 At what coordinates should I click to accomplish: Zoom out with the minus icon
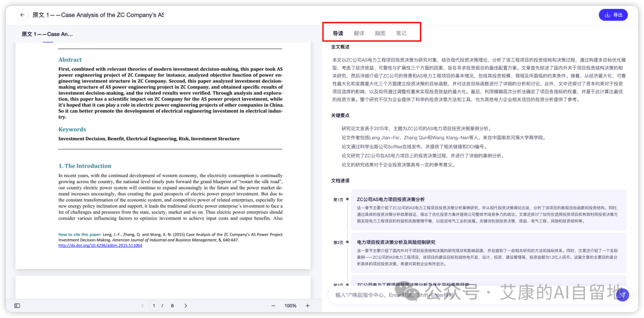coord(274,305)
